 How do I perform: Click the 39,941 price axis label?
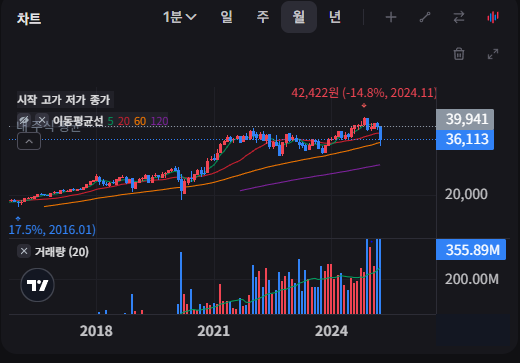coord(465,119)
